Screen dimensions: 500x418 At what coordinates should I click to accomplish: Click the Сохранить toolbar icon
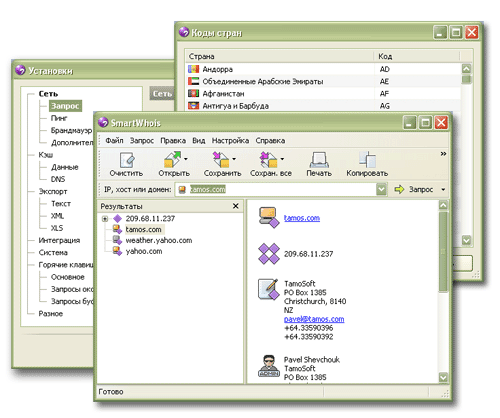coord(221,159)
